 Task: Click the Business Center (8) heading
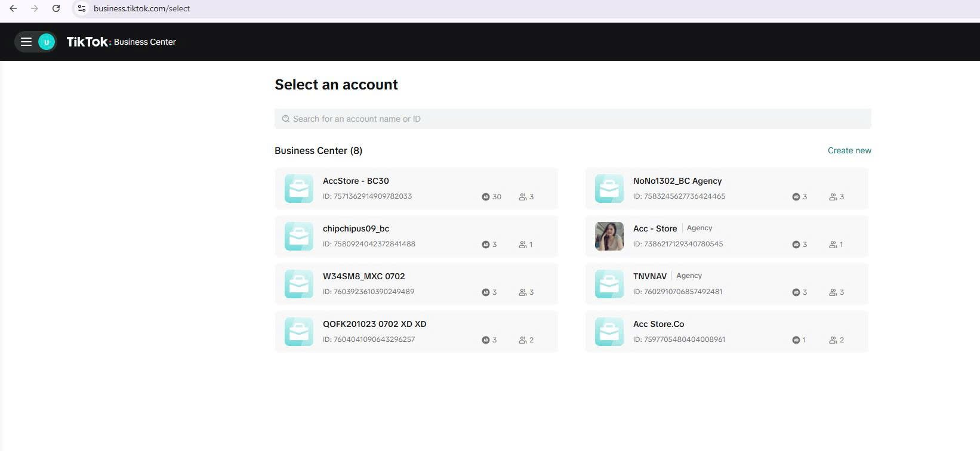coord(319,150)
